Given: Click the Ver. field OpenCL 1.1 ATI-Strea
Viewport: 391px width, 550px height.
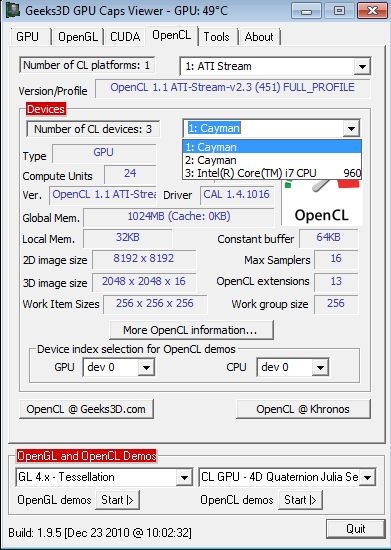Looking at the screenshot, I should pos(103,195).
